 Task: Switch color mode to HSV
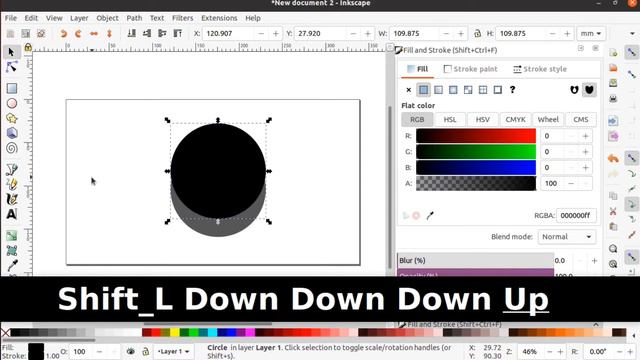(x=482, y=120)
